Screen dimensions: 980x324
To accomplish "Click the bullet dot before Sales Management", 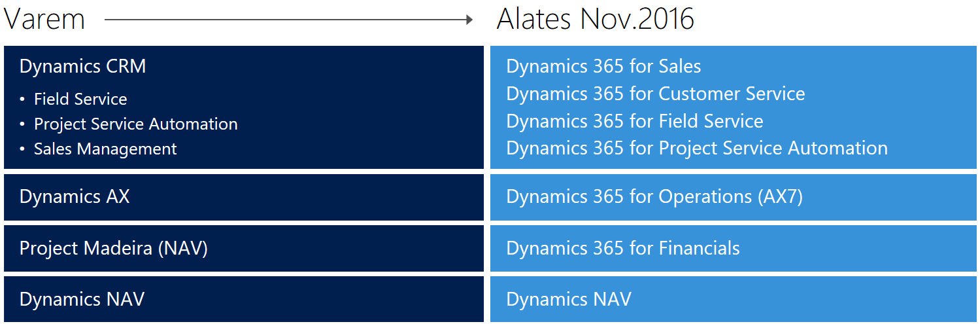I will [x=22, y=149].
